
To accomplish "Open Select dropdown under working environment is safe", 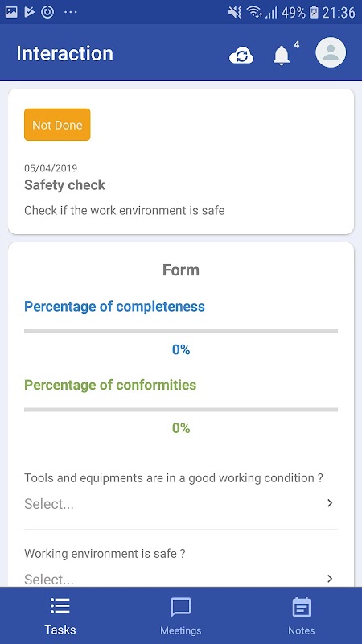I will (x=180, y=579).
